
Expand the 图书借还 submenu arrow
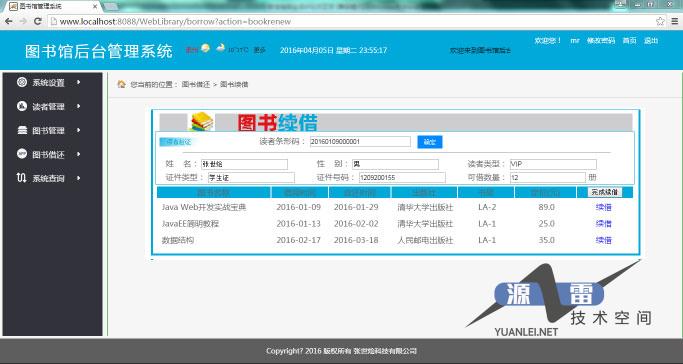click(78, 154)
